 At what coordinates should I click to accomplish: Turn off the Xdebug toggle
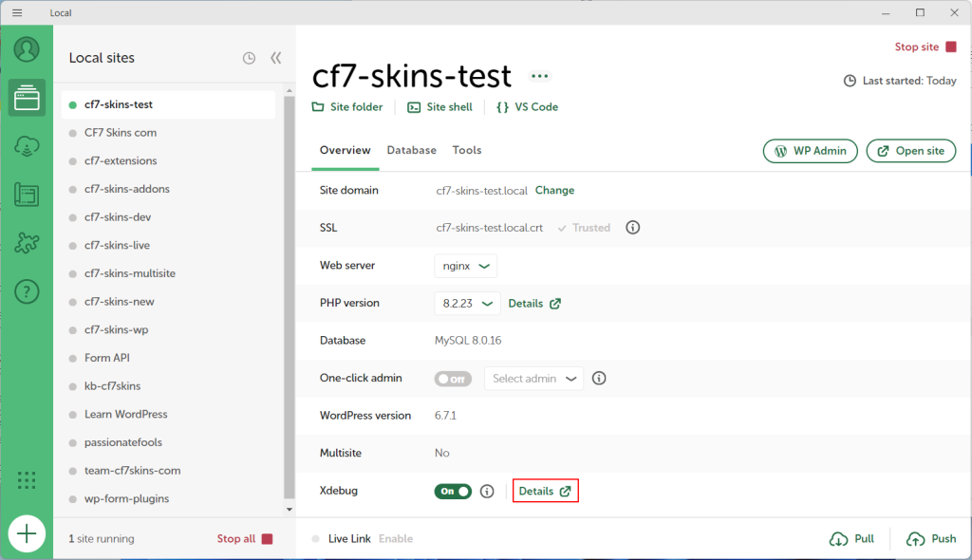[x=453, y=492]
